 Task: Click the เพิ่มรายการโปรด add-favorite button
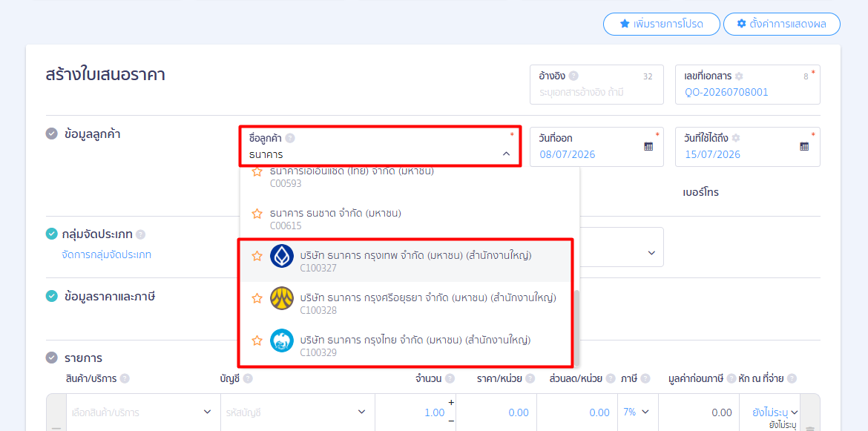click(662, 24)
